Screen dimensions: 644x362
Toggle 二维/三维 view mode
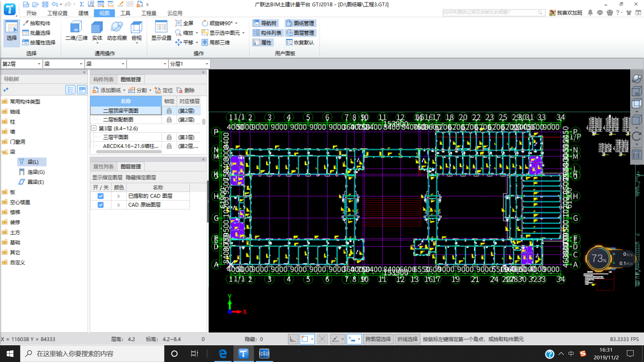click(76, 32)
